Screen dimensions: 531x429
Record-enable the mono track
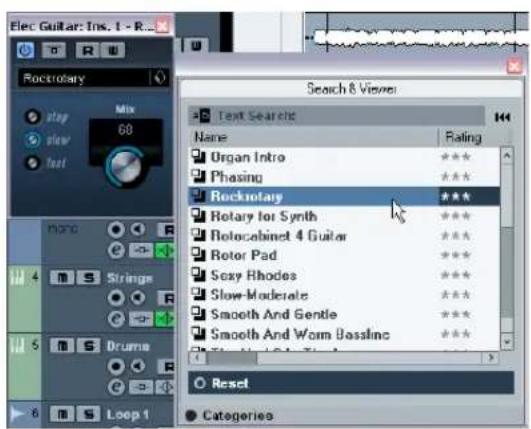(x=116, y=230)
